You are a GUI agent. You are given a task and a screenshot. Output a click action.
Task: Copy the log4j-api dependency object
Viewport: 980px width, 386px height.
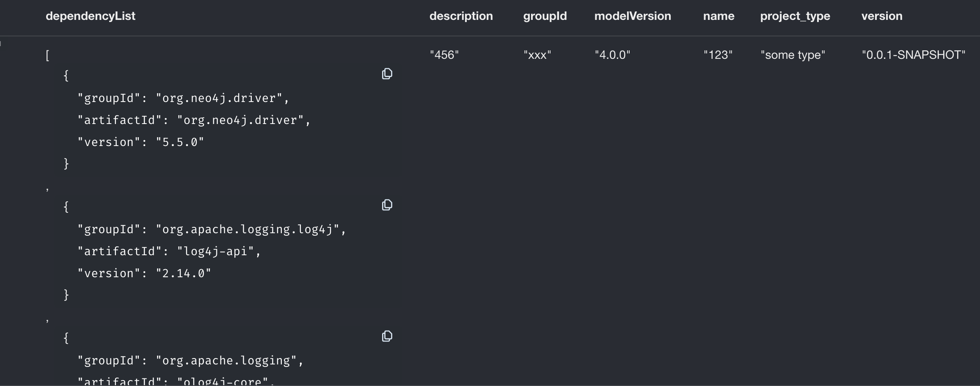[x=387, y=205]
